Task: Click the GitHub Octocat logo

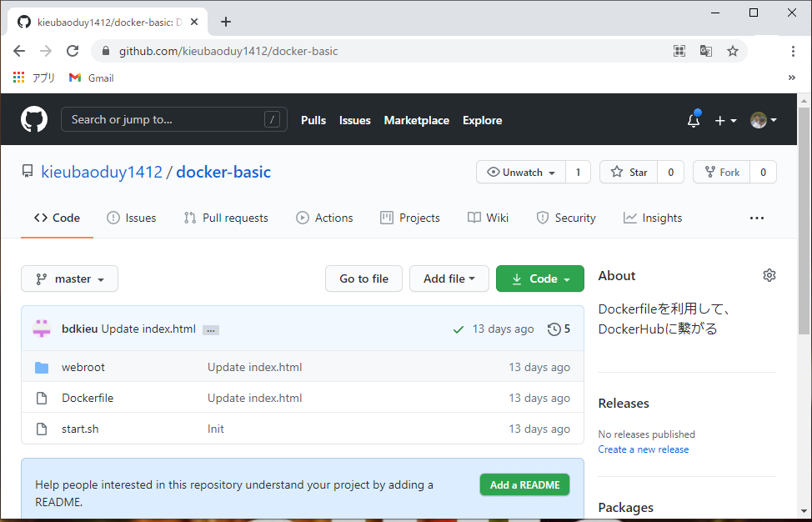Action: point(34,119)
